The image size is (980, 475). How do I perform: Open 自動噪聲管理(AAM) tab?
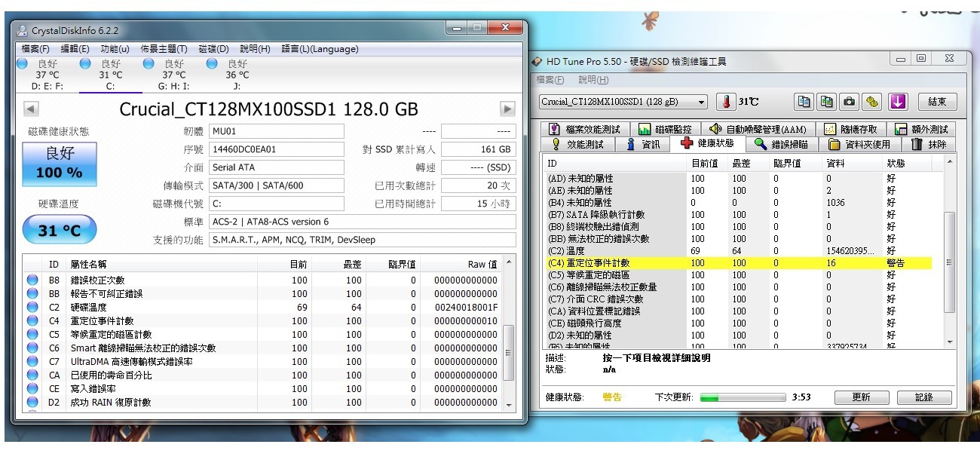point(757,129)
